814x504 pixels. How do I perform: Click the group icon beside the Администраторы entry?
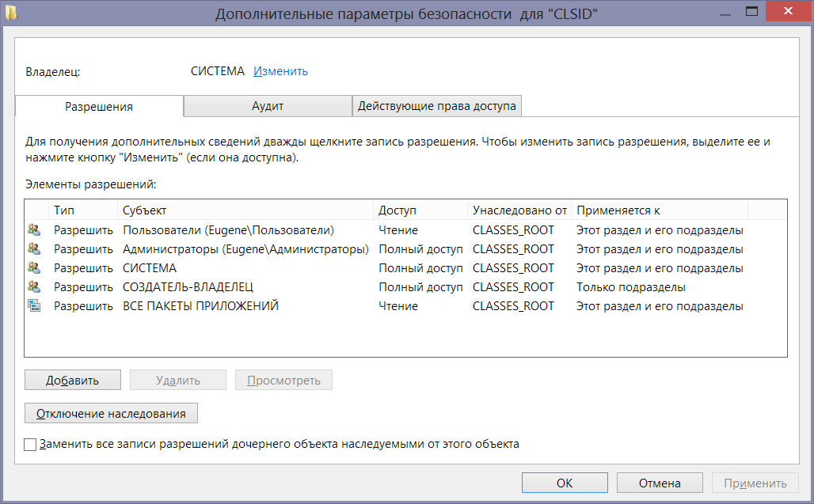tap(34, 249)
